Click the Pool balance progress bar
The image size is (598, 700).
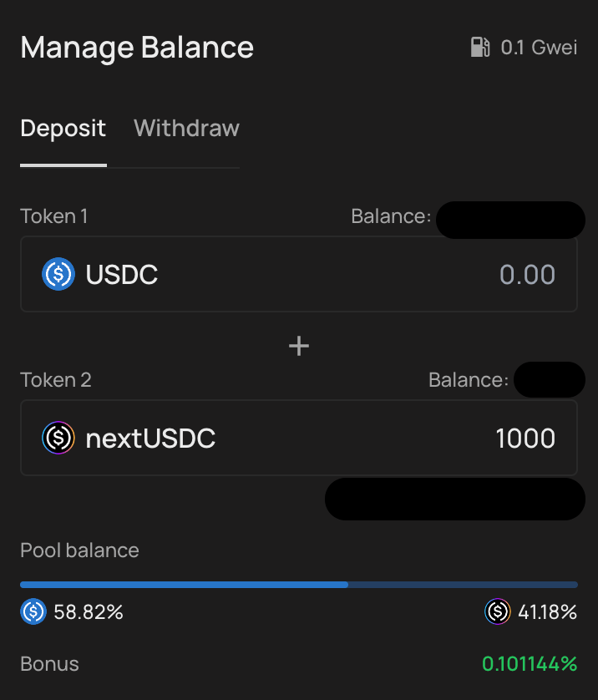(299, 585)
